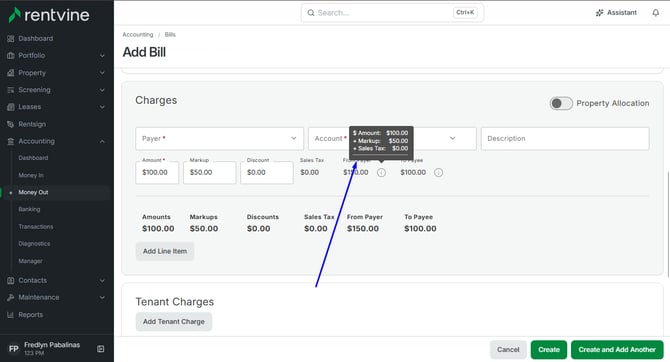670x362 pixels.
Task: Click the Description field
Action: point(565,138)
